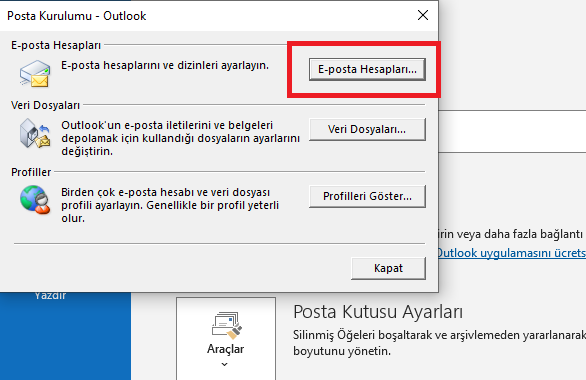Click the 'Veri Dosyaları' group label

coord(46,105)
